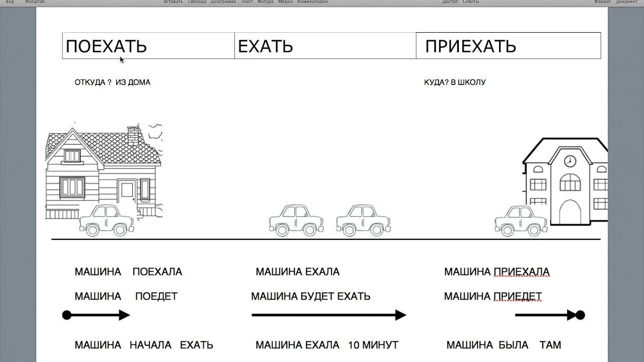Select the long arrow under МАШИНА БУДЕТ ЕХАТЬ

point(329,315)
